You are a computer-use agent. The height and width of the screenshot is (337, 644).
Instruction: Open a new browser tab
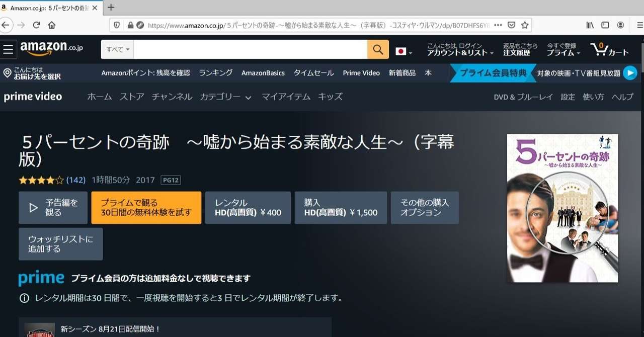coord(111,8)
